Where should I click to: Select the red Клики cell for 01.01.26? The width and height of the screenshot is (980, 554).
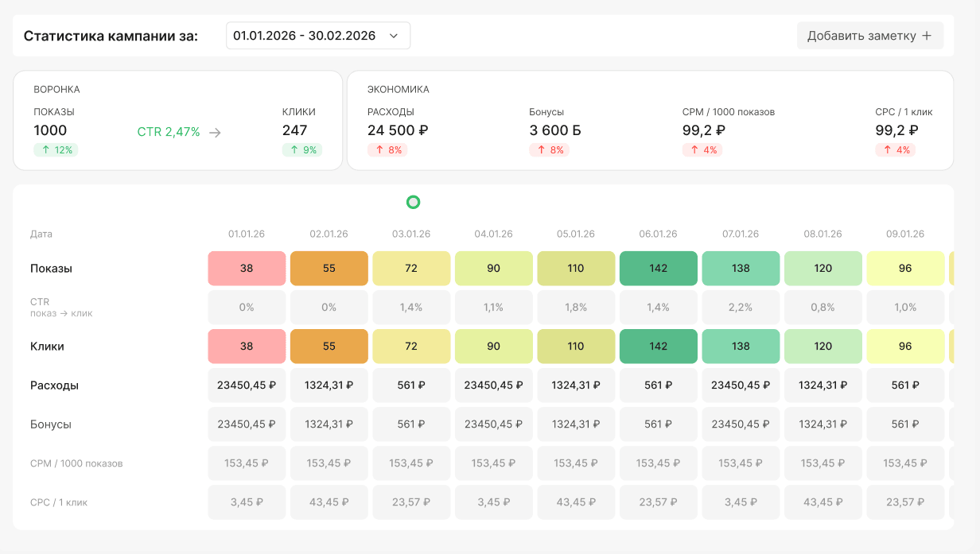[x=247, y=347]
